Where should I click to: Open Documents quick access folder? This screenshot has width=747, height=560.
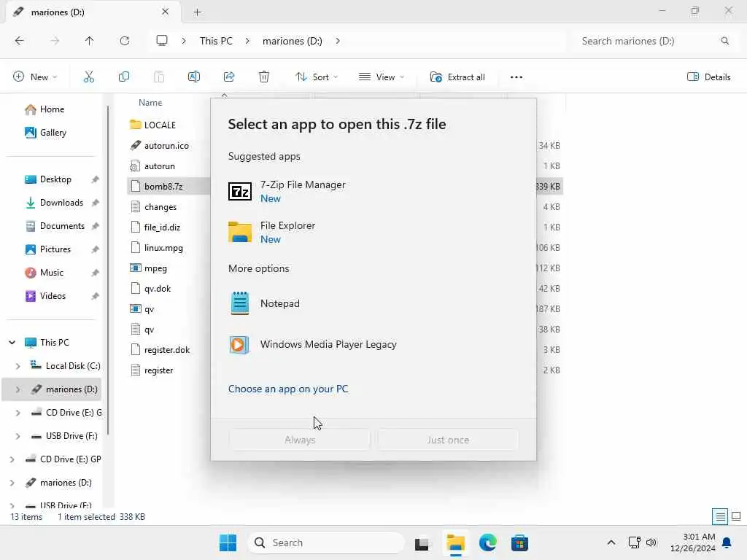coord(62,226)
